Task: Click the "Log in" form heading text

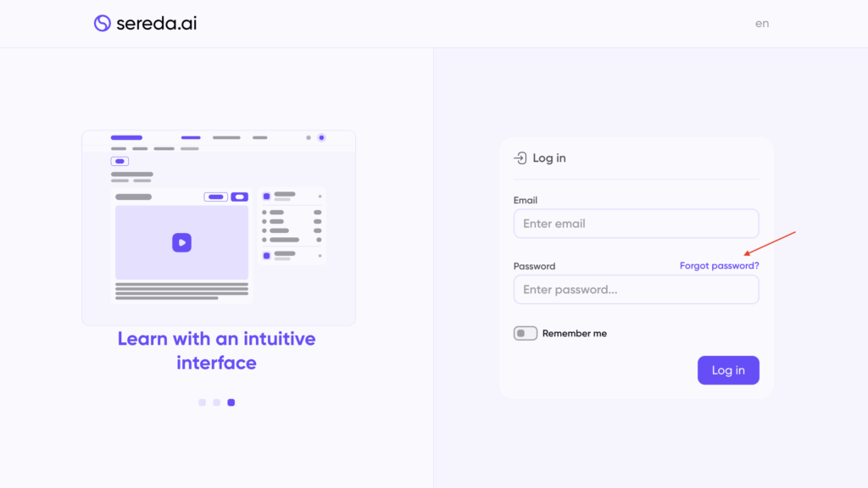Action: pyautogui.click(x=549, y=158)
